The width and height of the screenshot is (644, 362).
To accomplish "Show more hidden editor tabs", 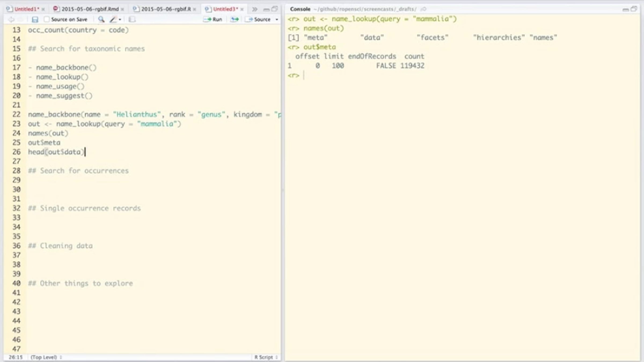I will (254, 9).
